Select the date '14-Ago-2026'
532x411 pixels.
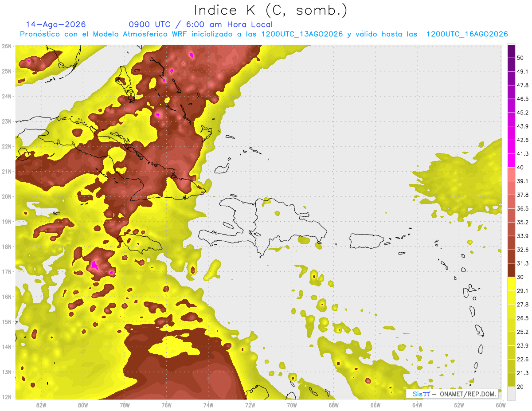56,24
